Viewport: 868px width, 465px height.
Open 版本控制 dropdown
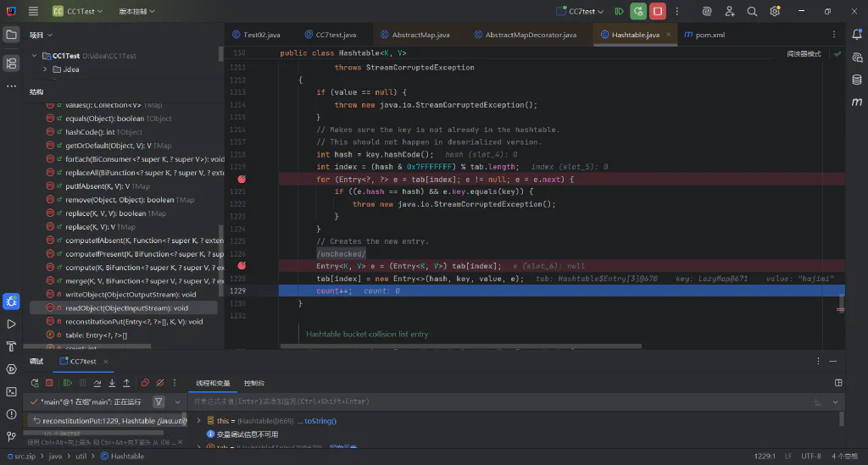tap(136, 11)
